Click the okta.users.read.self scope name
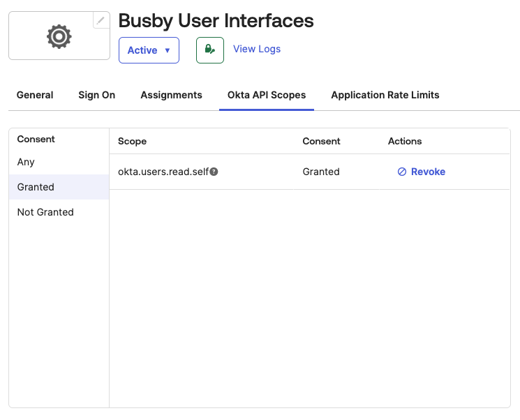This screenshot has width=520, height=420. click(163, 172)
